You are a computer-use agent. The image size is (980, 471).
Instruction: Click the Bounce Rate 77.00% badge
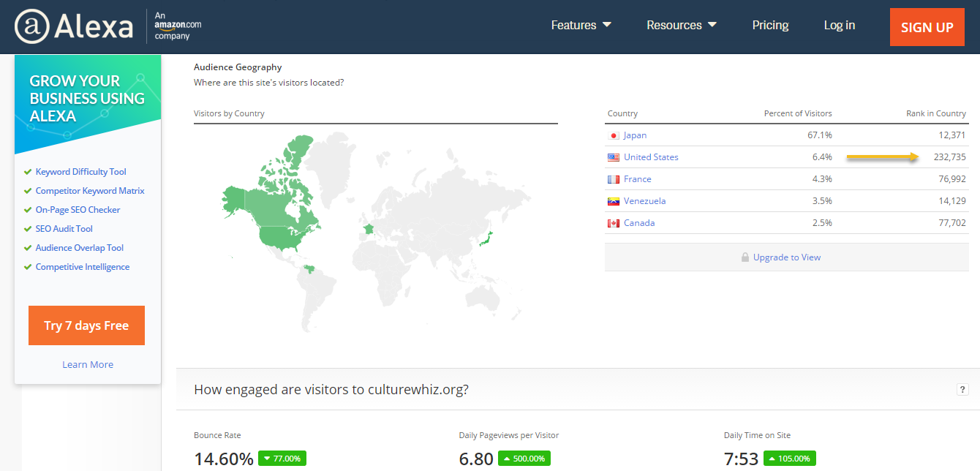pyautogui.click(x=283, y=459)
